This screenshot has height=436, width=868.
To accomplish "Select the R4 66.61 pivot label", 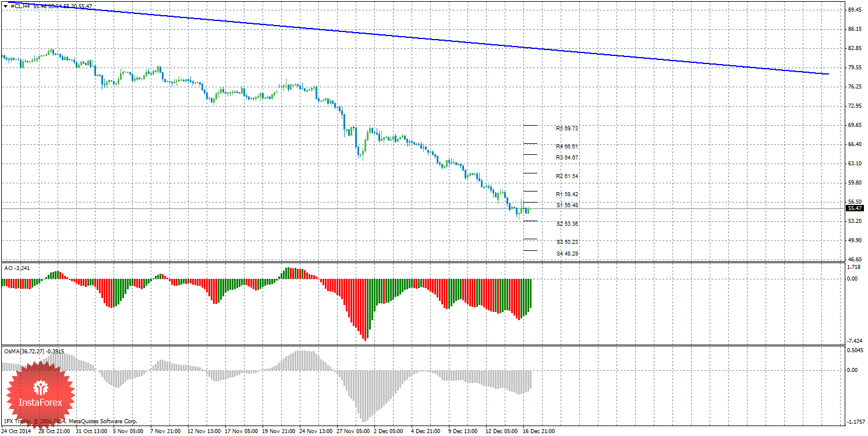I will [x=566, y=147].
